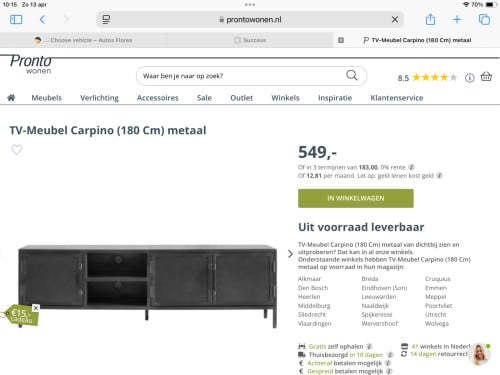Open the chat assistant avatar
The image size is (500, 375).
tap(479, 354)
